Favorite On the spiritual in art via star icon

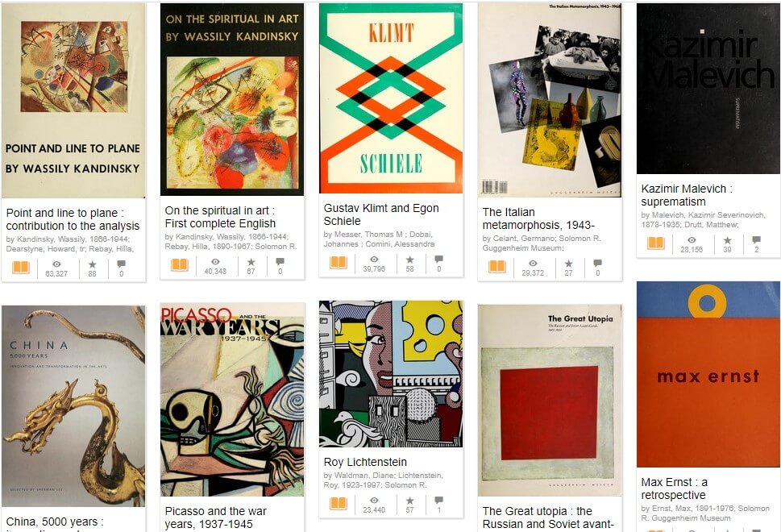[x=251, y=261]
